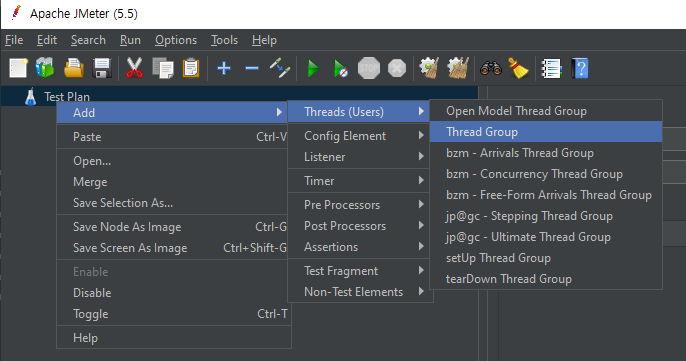Viewport: 686px width, 361px height.
Task: Click the Help question mark icon
Action: click(580, 69)
